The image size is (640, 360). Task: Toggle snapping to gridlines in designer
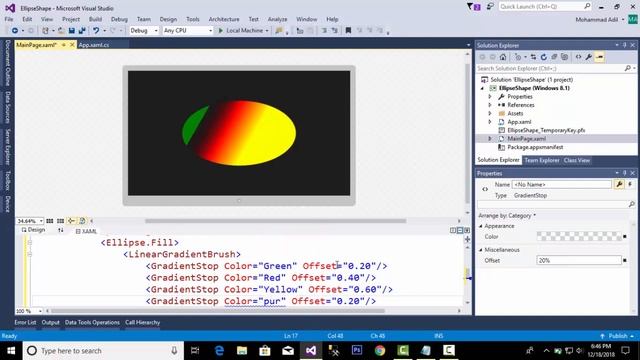click(60, 221)
